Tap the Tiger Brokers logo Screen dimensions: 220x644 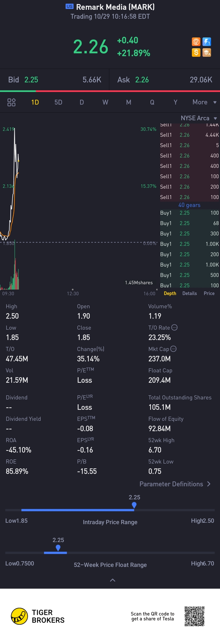pyautogui.click(x=37, y=616)
